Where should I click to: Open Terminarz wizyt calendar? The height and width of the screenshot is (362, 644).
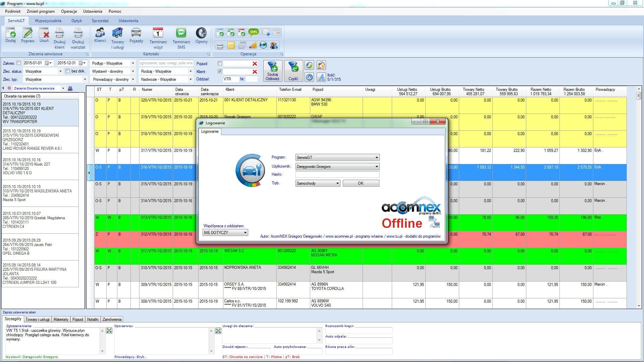(x=158, y=33)
